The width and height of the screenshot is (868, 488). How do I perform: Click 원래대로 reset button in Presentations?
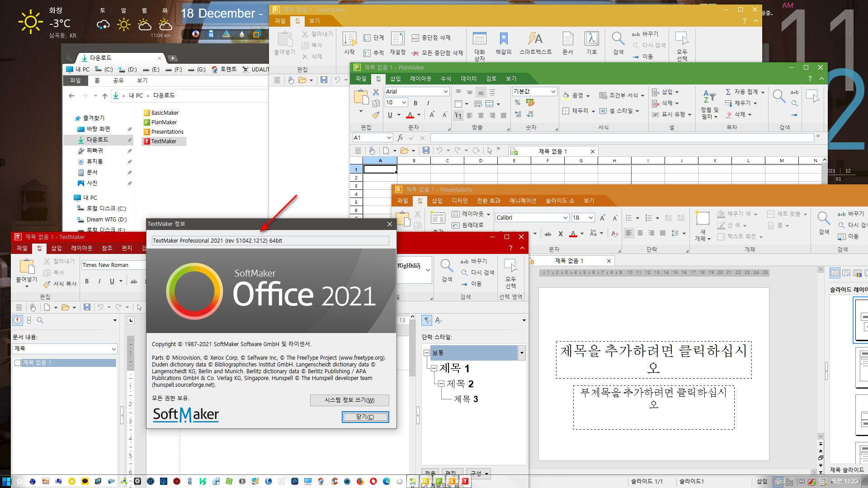[x=468, y=225]
